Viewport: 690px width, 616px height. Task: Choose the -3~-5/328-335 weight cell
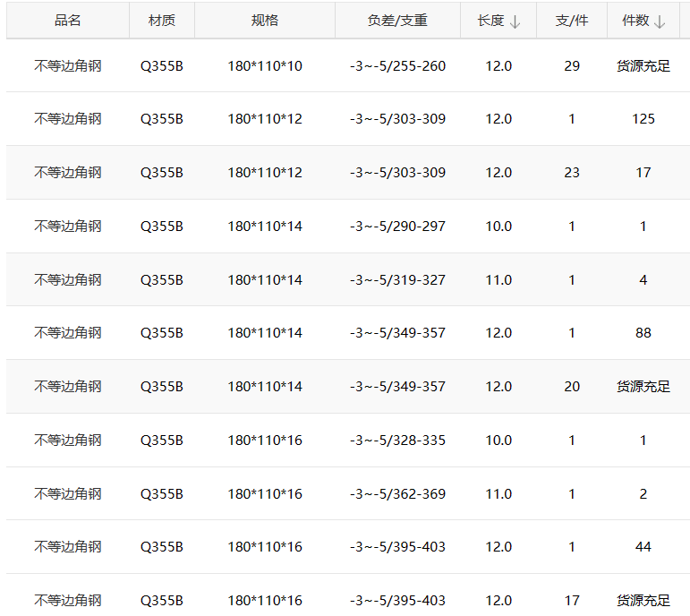click(397, 441)
